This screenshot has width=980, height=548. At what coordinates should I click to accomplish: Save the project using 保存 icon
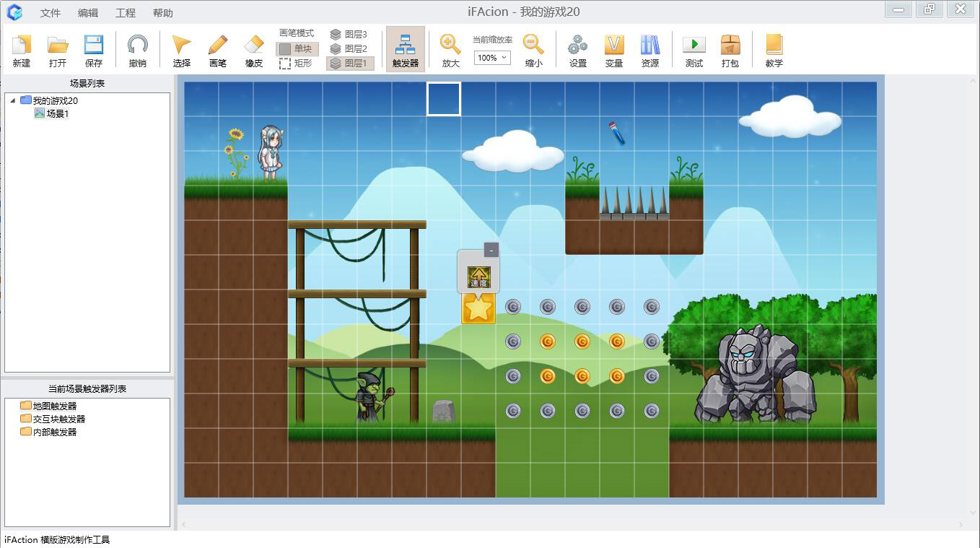pyautogui.click(x=94, y=50)
